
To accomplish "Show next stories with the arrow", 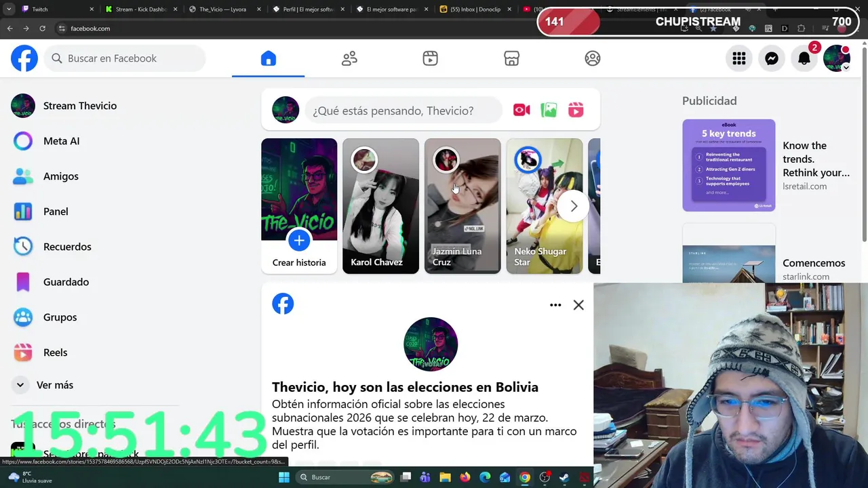I will [x=574, y=206].
